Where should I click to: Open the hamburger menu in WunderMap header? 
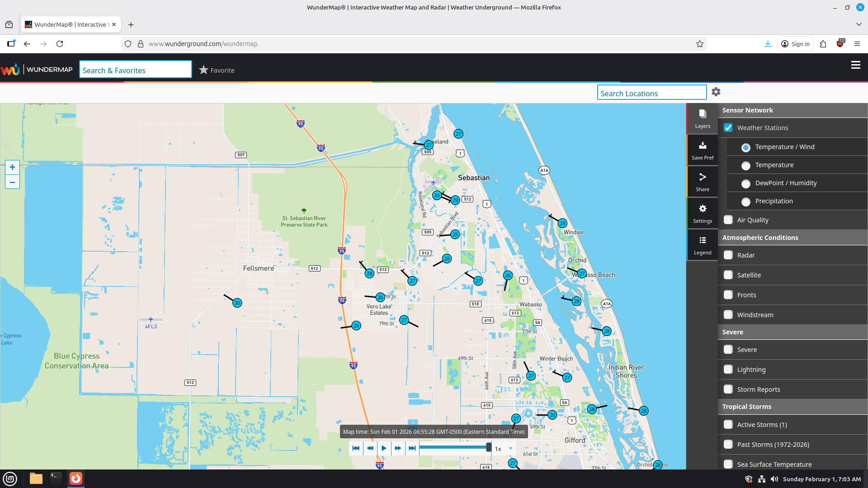[x=855, y=65]
